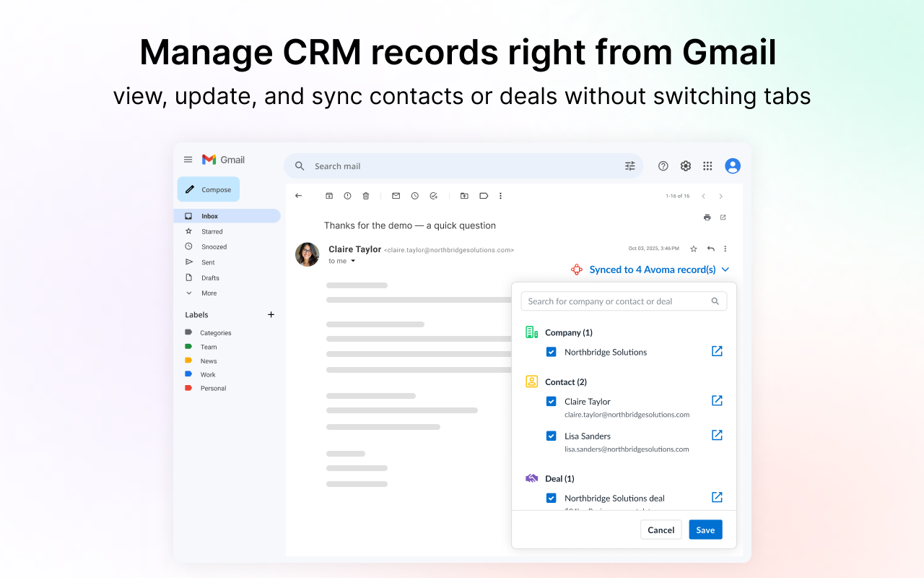
Task: Uncheck Northbridge Solutions deal checkbox
Action: click(x=552, y=498)
